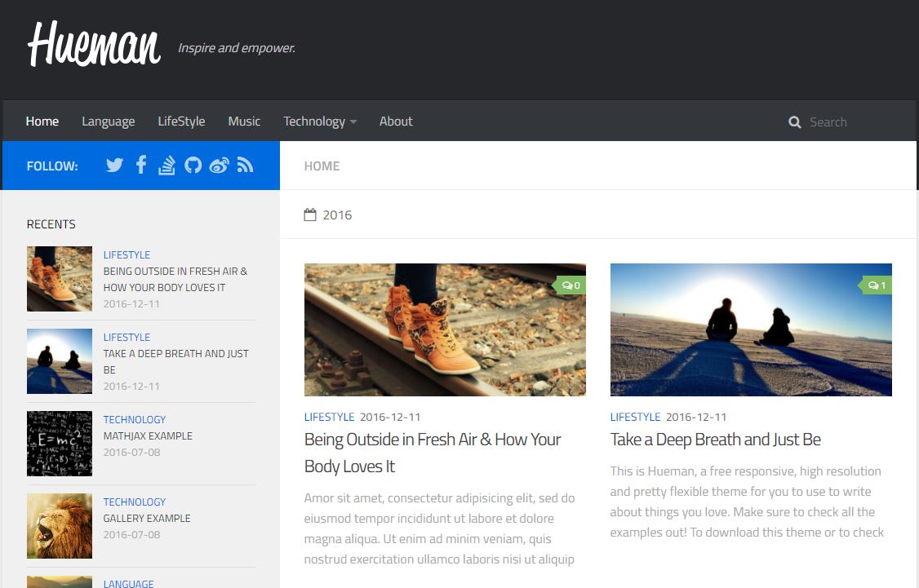Open the Stack Overflow follow icon
Image resolution: width=919 pixels, height=588 pixels.
point(166,166)
